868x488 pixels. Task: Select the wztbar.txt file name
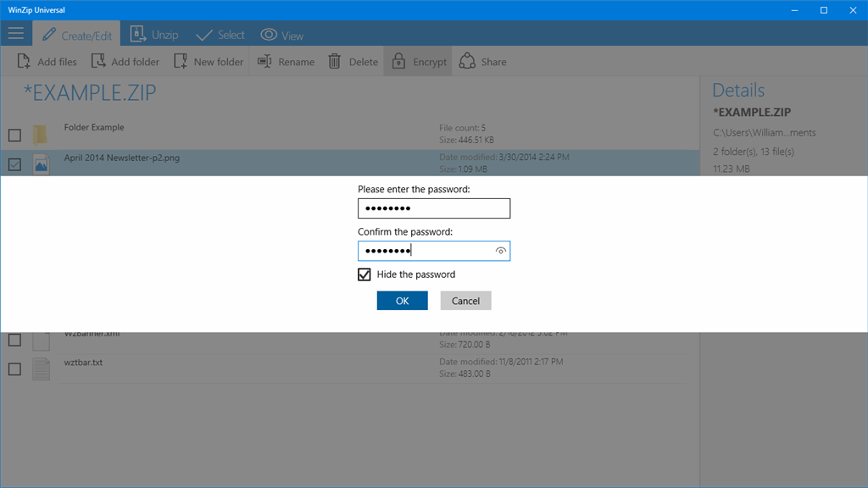coord(83,363)
